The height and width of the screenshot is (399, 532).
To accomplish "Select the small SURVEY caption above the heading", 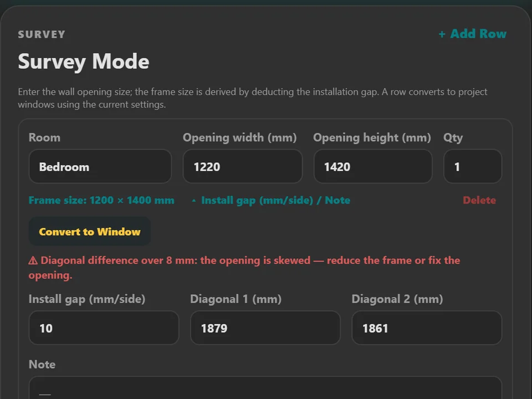I will coord(42,34).
